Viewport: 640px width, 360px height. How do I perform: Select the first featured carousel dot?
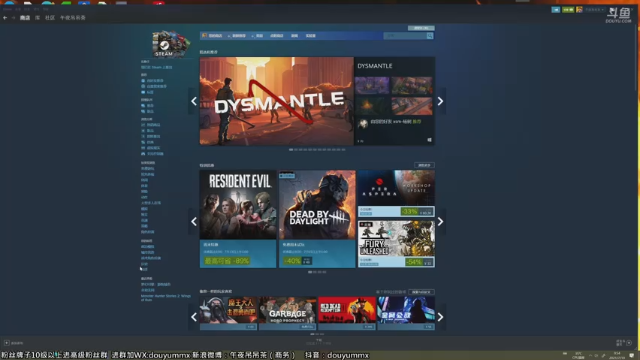point(291,150)
